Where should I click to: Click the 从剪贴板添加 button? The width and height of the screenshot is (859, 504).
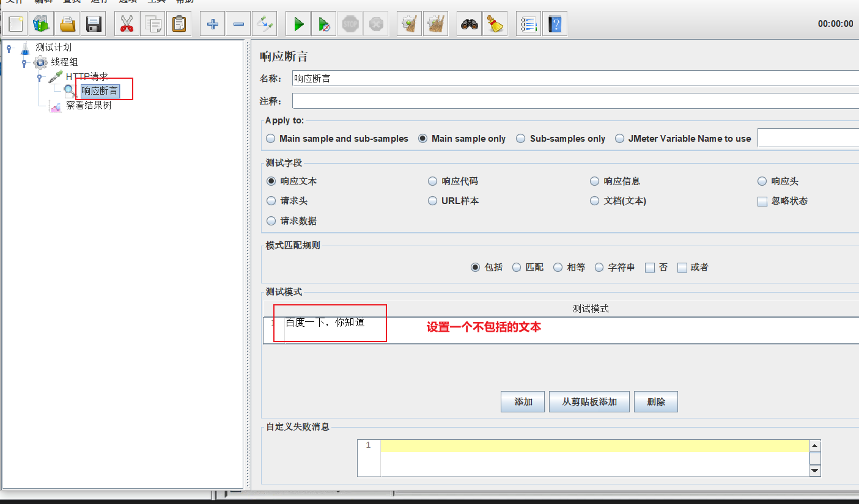(589, 402)
